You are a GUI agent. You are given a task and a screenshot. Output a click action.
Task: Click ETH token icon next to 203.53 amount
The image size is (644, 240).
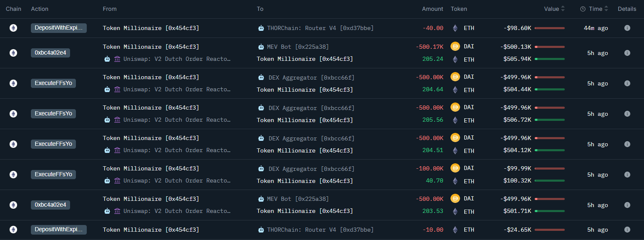click(455, 211)
